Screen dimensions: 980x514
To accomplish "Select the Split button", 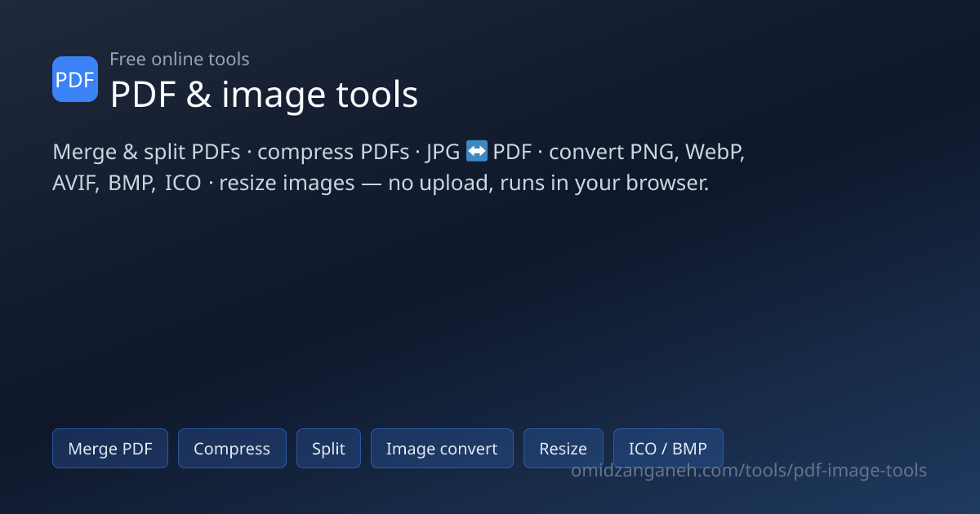I will tap(328, 449).
